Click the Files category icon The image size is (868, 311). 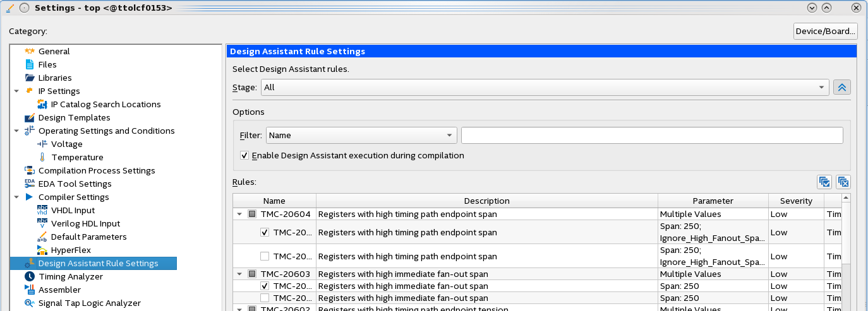29,64
